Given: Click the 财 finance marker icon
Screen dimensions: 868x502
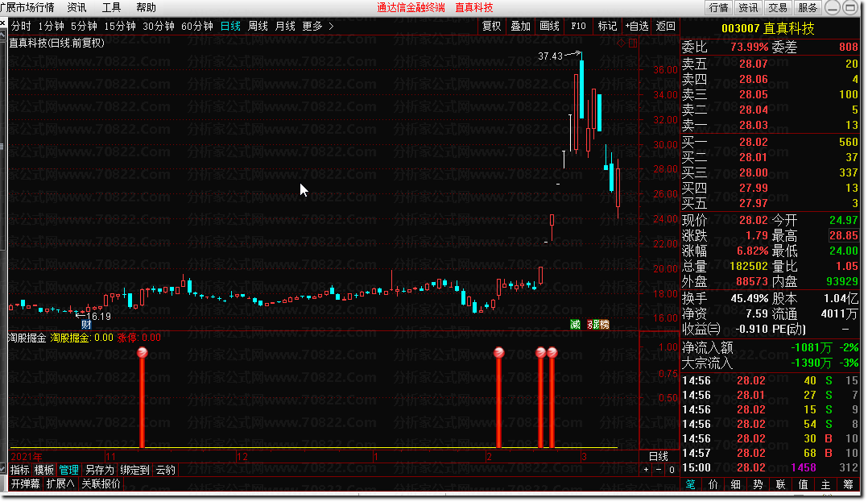Looking at the screenshot, I should point(86,325).
